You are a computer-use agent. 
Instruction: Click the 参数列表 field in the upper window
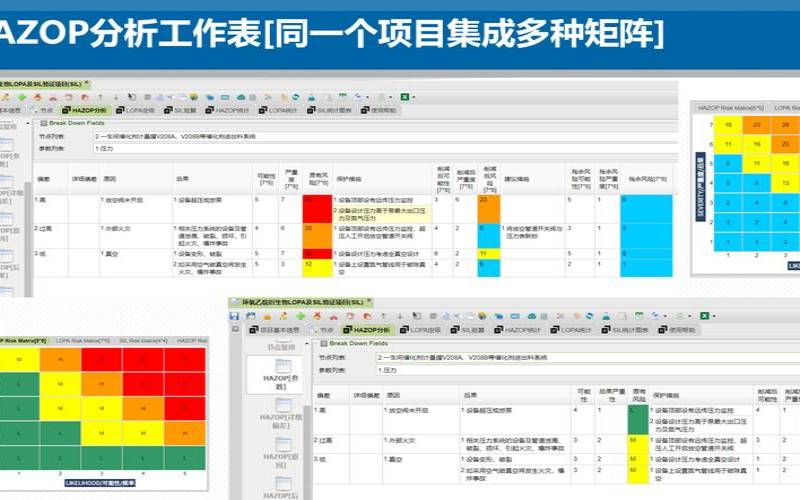coord(385,148)
